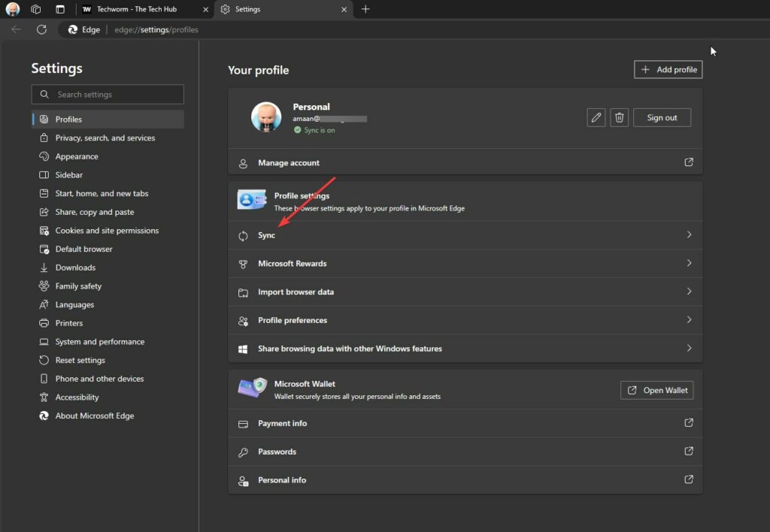Open Family safety settings

coord(108,286)
